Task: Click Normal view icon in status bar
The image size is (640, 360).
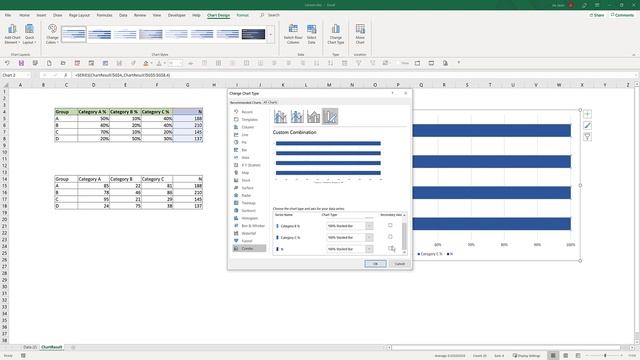Action: coord(553,356)
